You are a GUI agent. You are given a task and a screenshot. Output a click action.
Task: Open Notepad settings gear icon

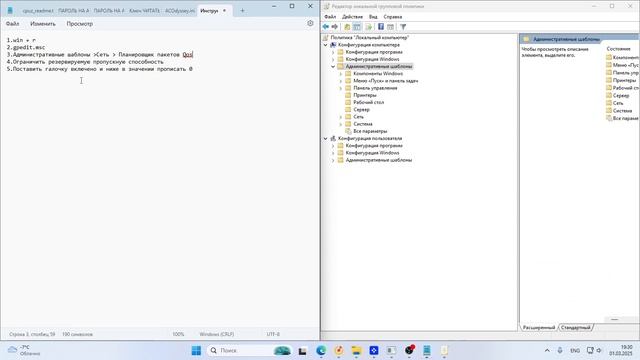(x=310, y=23)
